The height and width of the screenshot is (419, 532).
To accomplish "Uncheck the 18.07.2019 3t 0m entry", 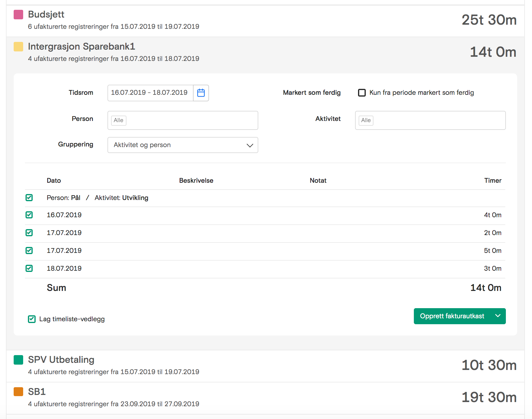I will click(29, 268).
